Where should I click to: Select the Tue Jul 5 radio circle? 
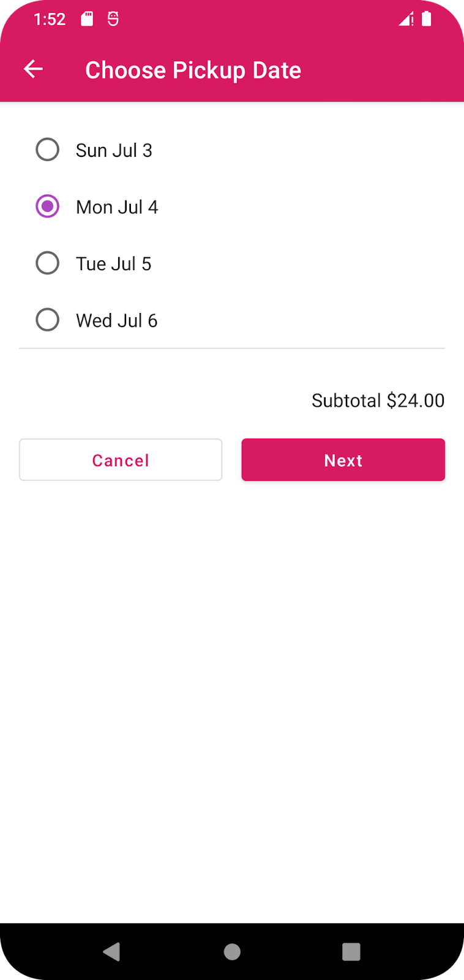[x=48, y=263]
